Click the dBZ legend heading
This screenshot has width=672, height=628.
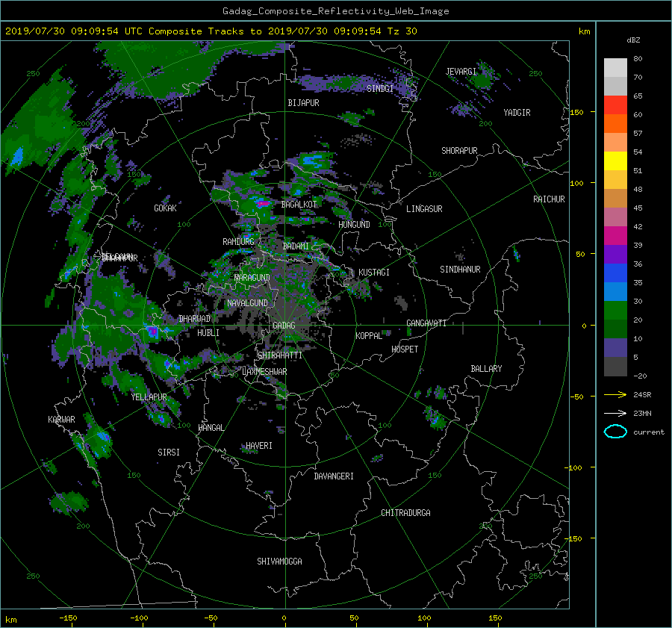click(633, 40)
